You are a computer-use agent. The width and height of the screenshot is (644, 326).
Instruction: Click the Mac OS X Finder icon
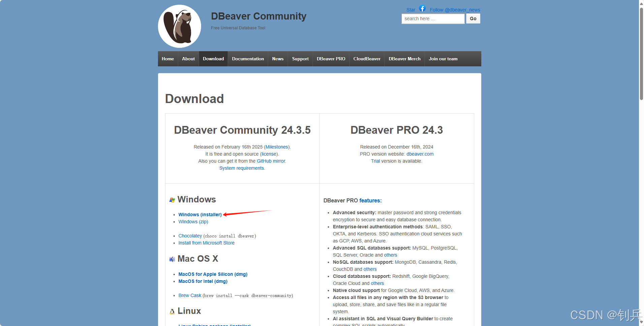click(x=172, y=259)
